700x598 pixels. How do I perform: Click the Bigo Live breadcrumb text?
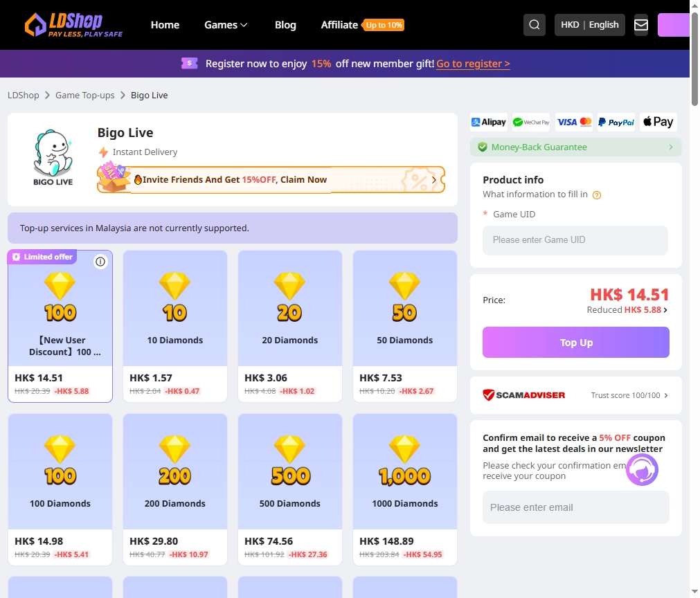tap(149, 95)
